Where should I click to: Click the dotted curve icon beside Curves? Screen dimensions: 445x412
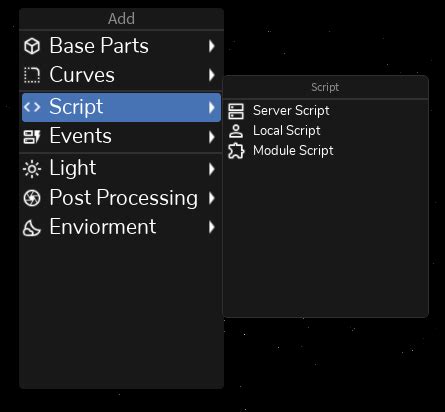pos(32,75)
